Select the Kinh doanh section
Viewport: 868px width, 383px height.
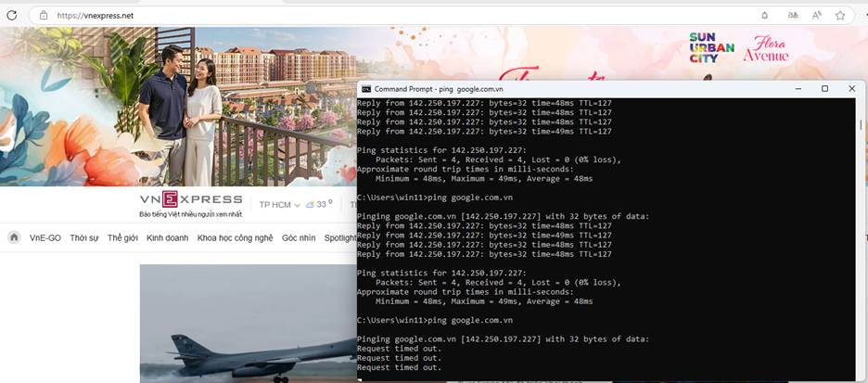(167, 238)
